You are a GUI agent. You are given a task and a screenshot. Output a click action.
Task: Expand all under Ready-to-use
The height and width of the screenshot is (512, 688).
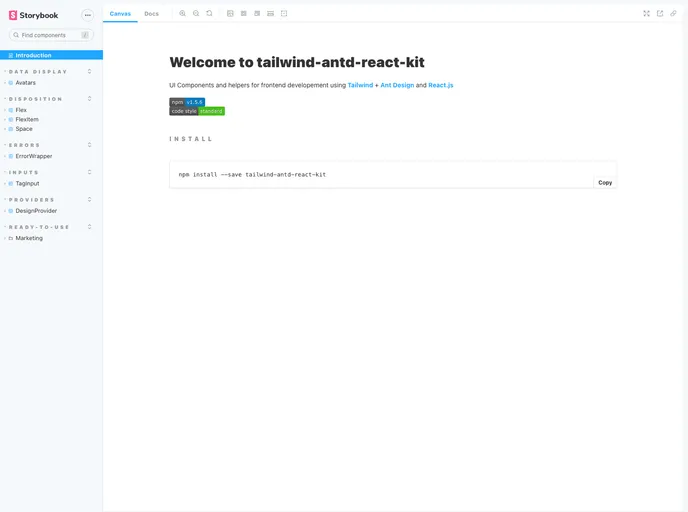point(90,227)
